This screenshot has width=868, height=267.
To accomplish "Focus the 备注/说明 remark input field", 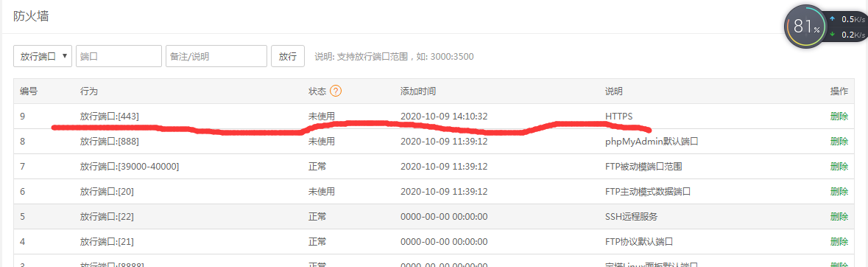I will pos(216,56).
